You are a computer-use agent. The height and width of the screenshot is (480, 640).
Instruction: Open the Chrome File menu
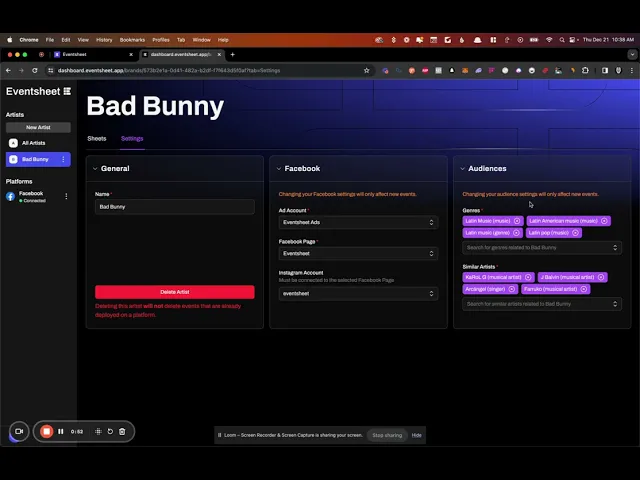click(x=50, y=40)
